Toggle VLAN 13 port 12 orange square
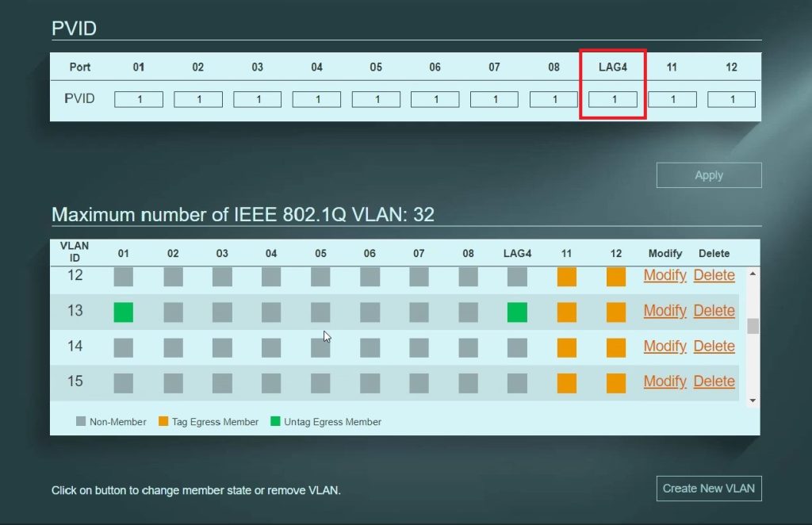This screenshot has width=812, height=525. click(615, 312)
